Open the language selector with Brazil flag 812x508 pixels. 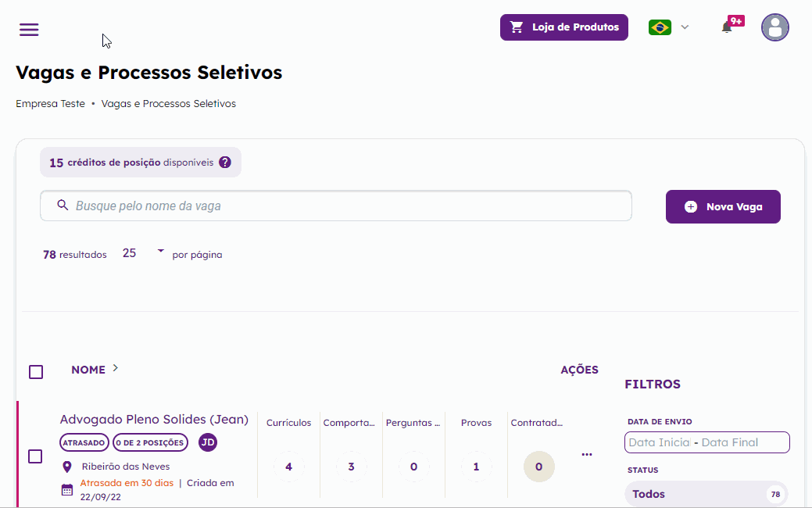[x=668, y=27]
